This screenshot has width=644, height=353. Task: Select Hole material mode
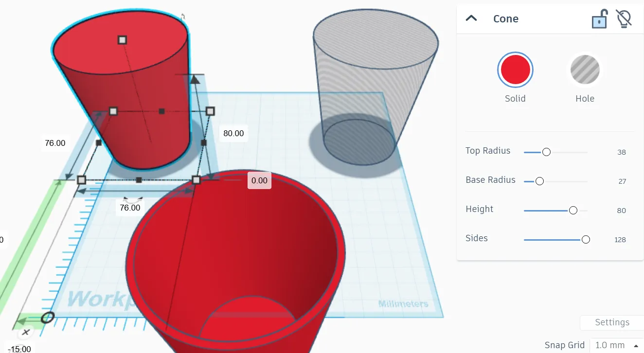click(585, 70)
